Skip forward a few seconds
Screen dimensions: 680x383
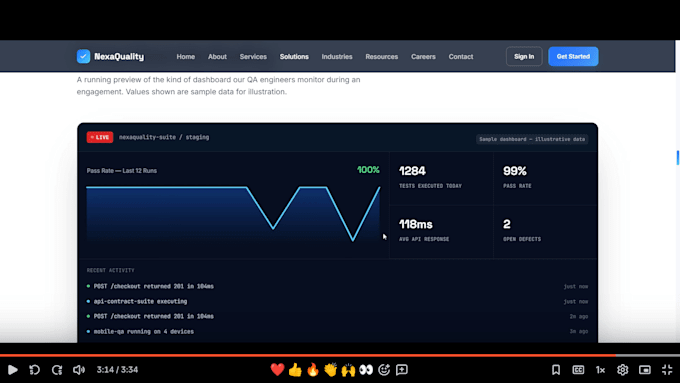[x=57, y=370]
